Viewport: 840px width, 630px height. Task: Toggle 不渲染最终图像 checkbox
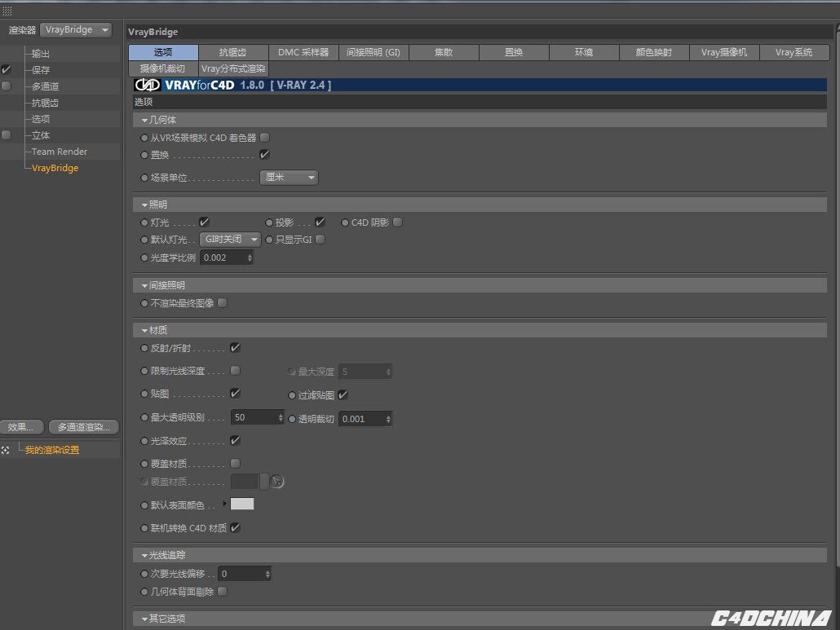(x=223, y=303)
